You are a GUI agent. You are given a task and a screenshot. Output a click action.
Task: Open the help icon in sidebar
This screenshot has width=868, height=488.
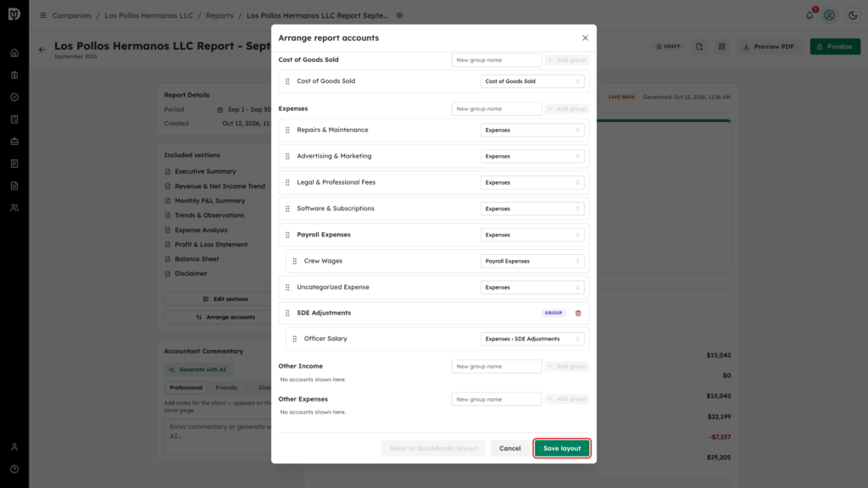14,469
